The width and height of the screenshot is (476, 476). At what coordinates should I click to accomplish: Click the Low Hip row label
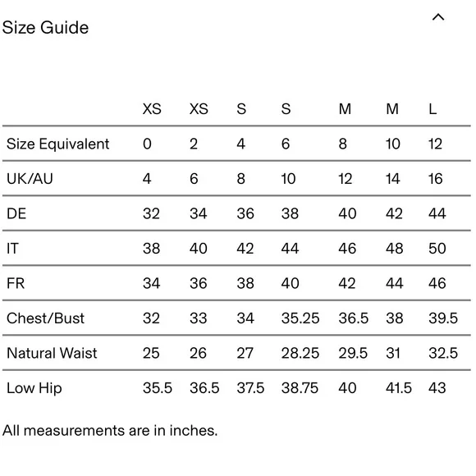tap(34, 388)
